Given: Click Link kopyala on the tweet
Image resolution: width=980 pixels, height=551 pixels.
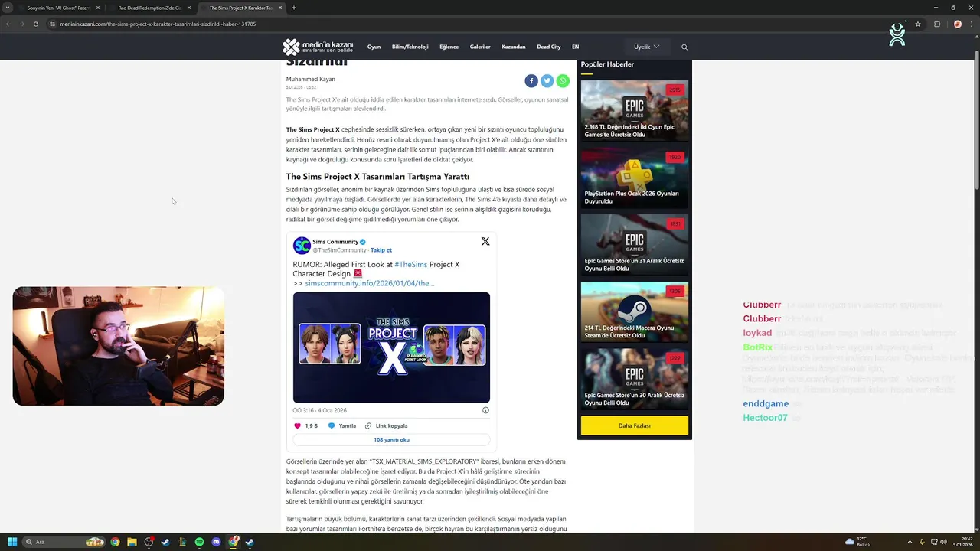Looking at the screenshot, I should 386,425.
